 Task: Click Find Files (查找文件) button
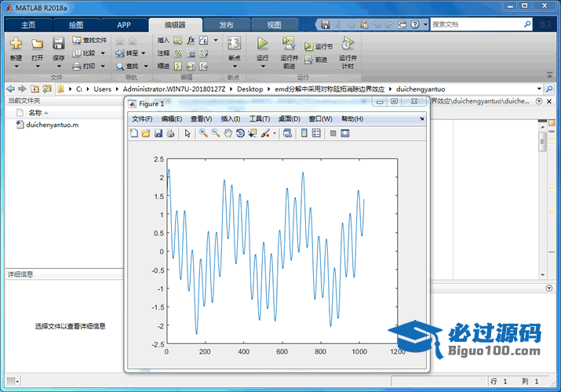(89, 40)
